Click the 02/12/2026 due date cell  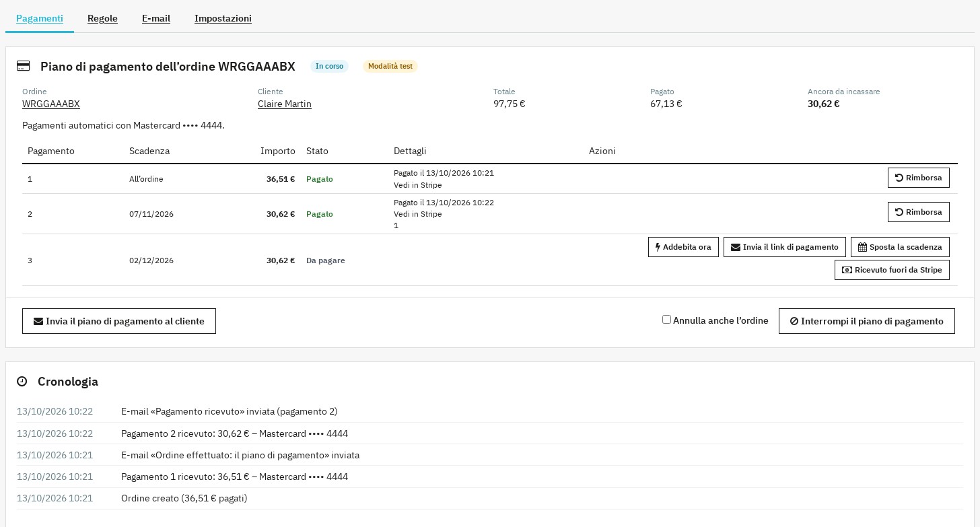151,260
